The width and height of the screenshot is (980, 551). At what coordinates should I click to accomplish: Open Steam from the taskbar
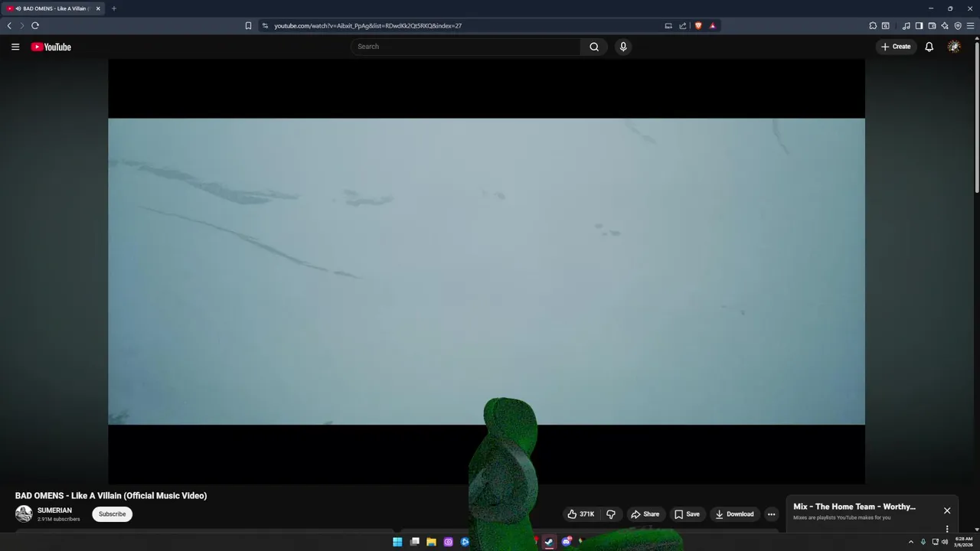[549, 542]
